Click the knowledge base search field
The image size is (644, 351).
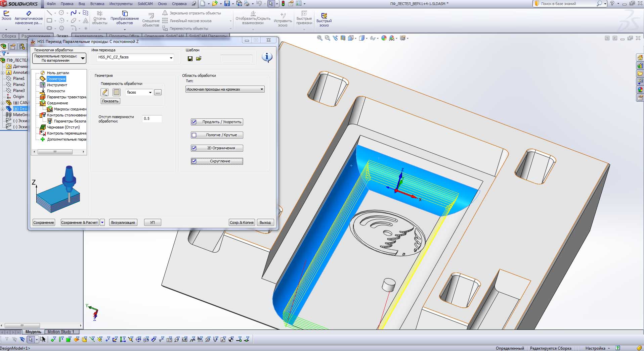569,4
